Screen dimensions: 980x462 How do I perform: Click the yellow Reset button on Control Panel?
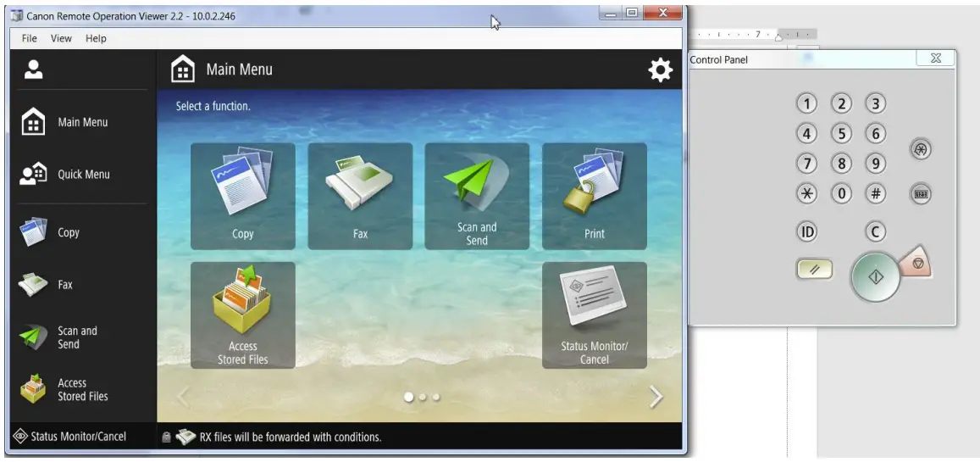(814, 270)
